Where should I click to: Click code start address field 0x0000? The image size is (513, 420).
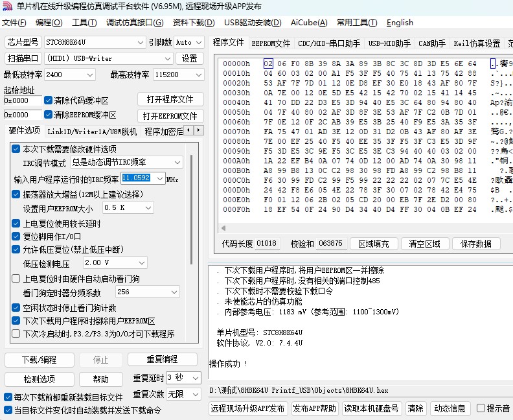(x=23, y=100)
